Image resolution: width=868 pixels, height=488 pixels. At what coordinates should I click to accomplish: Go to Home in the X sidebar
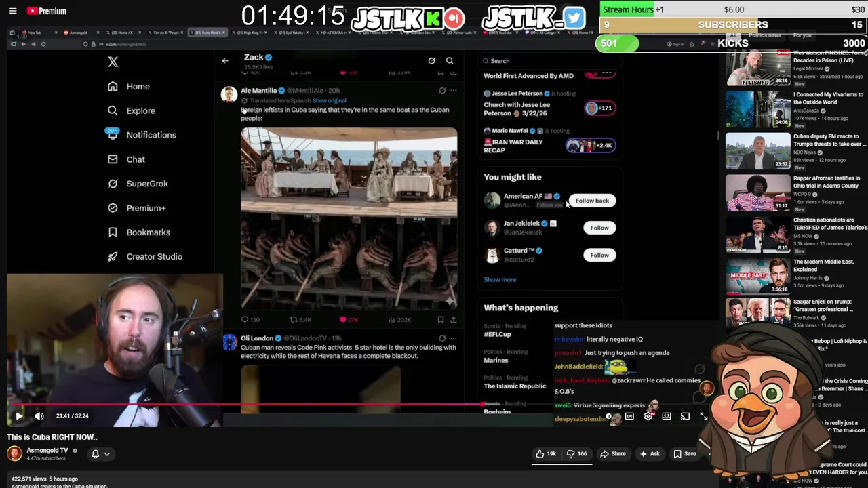click(x=129, y=87)
